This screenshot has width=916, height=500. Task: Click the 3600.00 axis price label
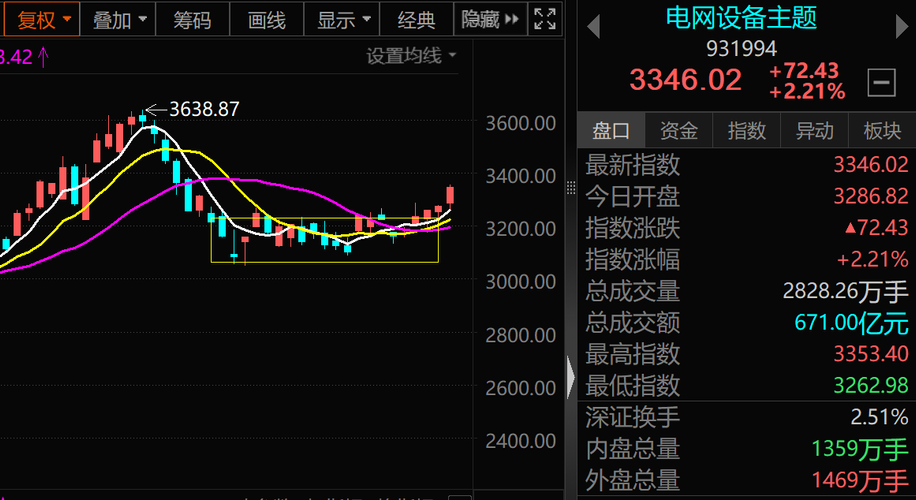[x=521, y=124]
